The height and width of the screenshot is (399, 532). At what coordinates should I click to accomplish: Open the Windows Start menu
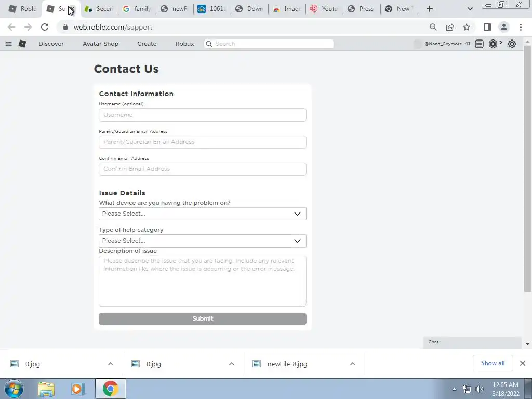click(x=14, y=389)
